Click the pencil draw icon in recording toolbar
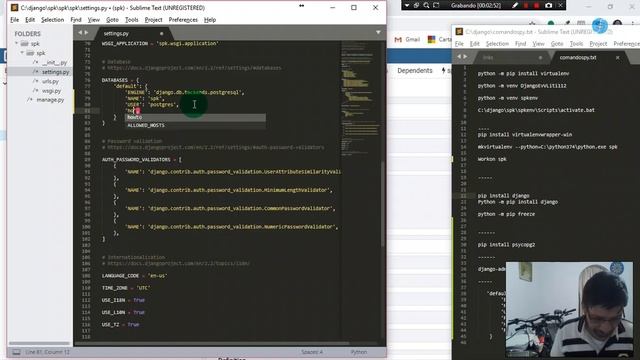The height and width of the screenshot is (360, 640). pos(515,5)
